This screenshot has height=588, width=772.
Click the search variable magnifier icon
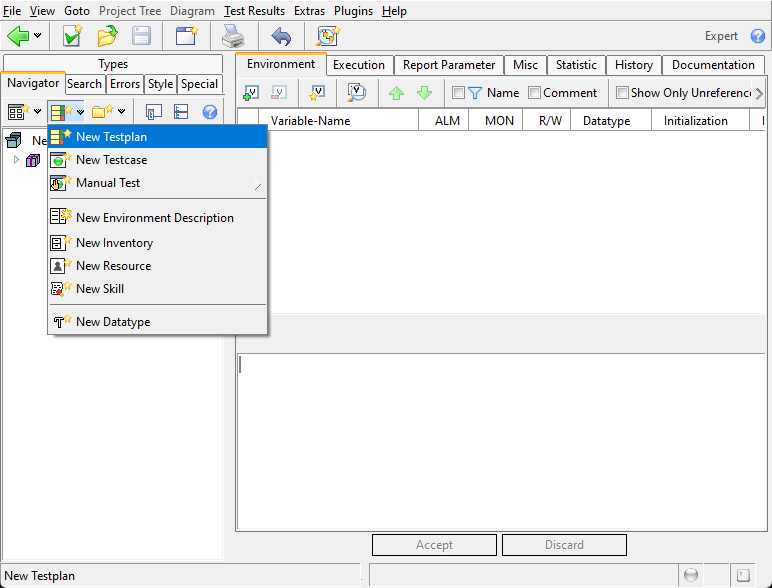tap(356, 93)
